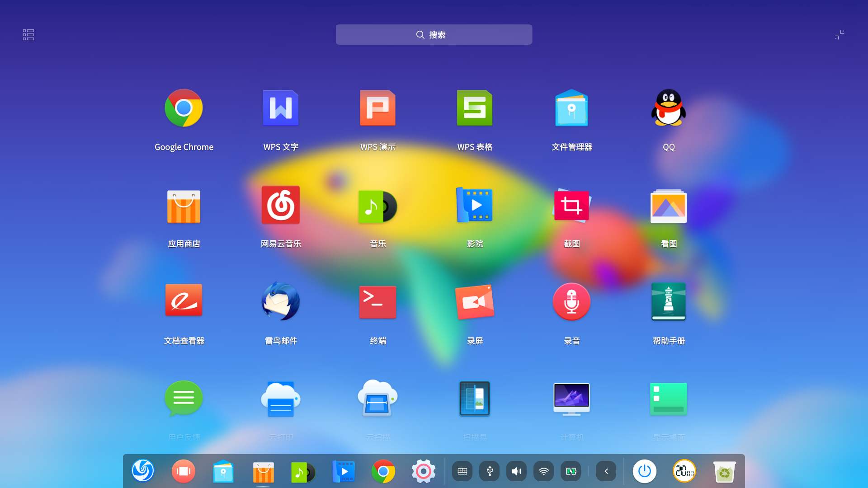Launch WPS 表格 spreadsheet app
868x488 pixels.
(475, 108)
